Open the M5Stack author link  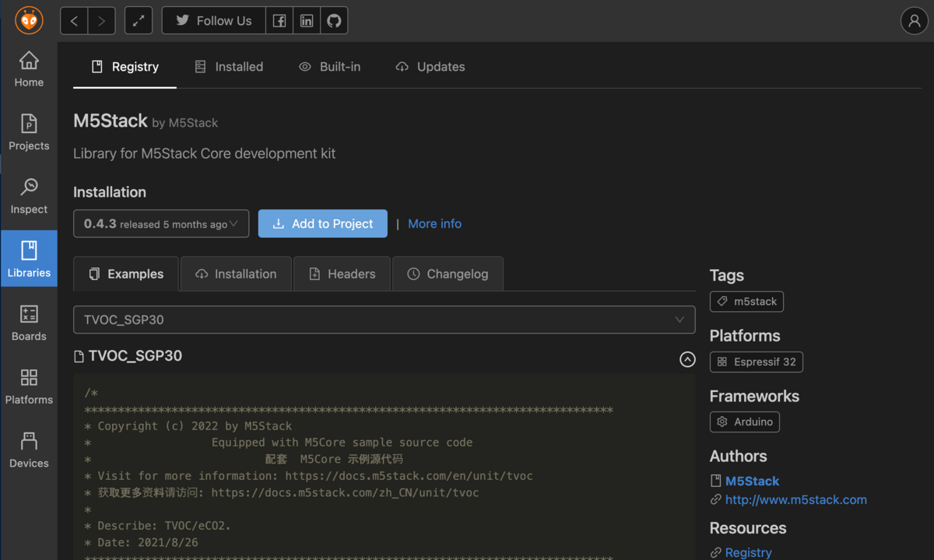[752, 481]
